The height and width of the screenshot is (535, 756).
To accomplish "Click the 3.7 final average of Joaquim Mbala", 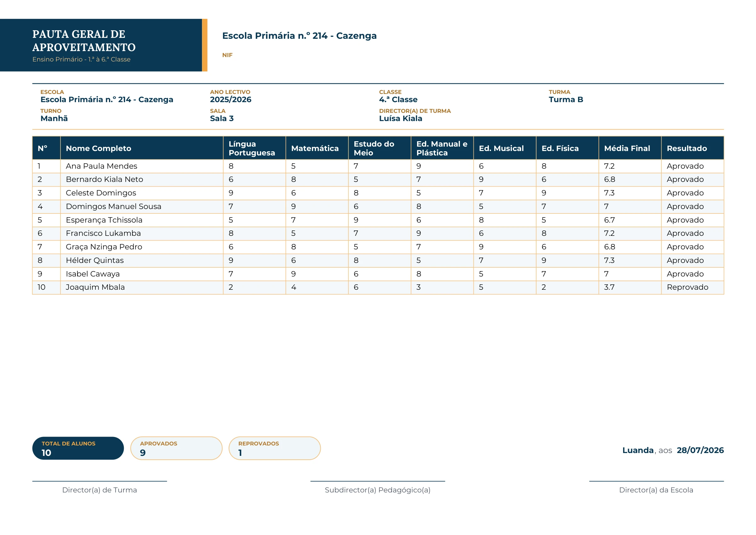I will (609, 287).
